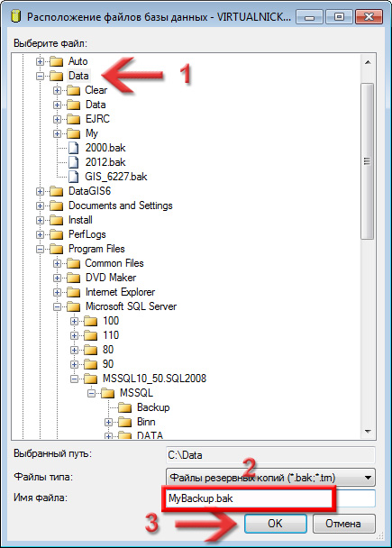Select the Documents and Settings tree item
Image resolution: width=392 pixels, height=548 pixels.
(x=120, y=205)
